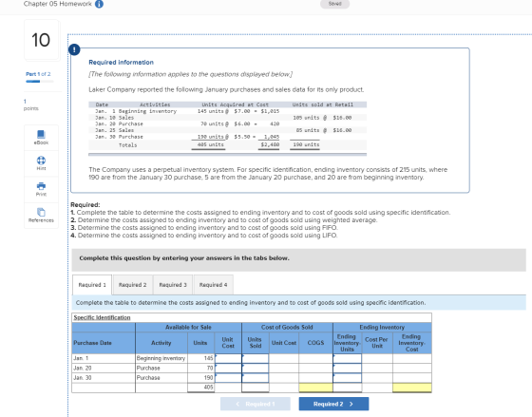This screenshot has width=532, height=417.
Task: Open the References icon
Action: click(x=41, y=212)
